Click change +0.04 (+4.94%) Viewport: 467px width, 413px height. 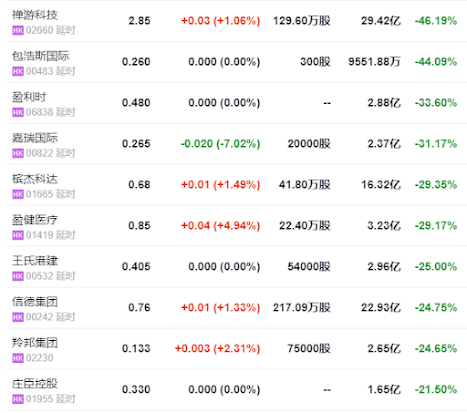pos(220,226)
